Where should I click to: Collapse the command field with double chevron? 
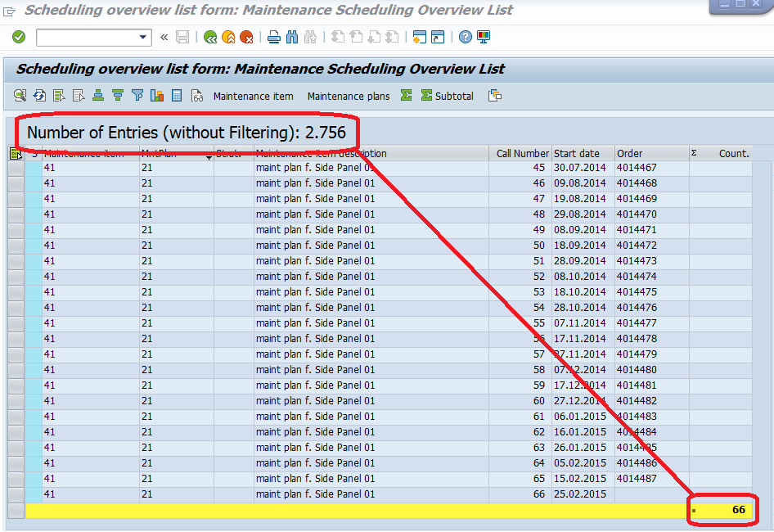(164, 37)
